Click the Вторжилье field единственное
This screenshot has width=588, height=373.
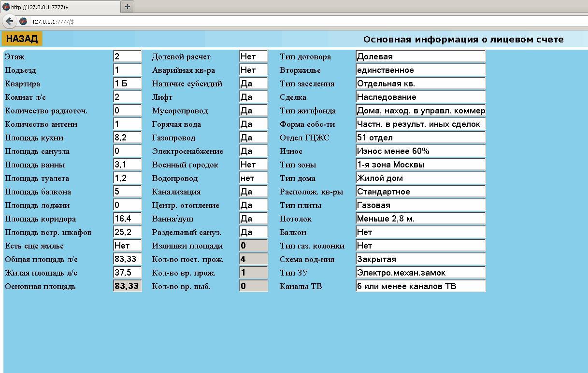[x=421, y=70]
